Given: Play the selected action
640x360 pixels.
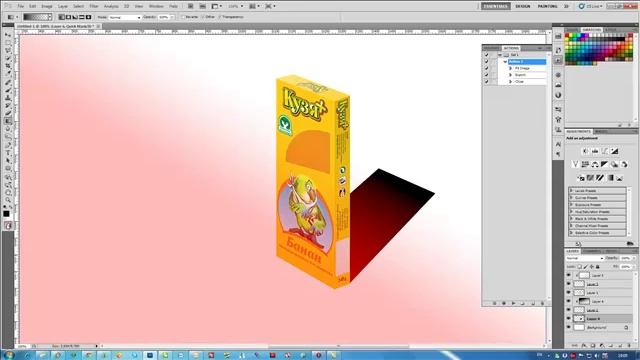Looking at the screenshot, I should coord(513,303).
